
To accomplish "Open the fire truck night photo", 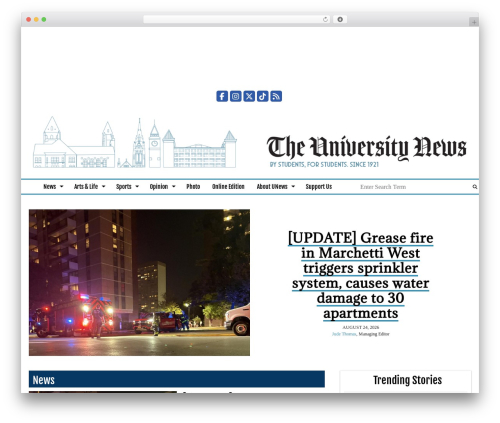I will [x=139, y=283].
